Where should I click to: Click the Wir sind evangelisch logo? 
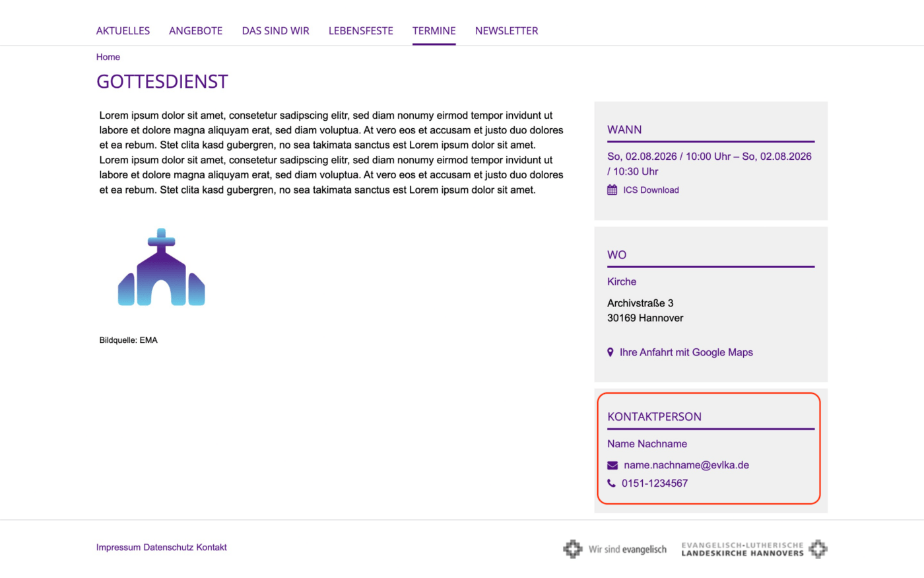(x=614, y=549)
